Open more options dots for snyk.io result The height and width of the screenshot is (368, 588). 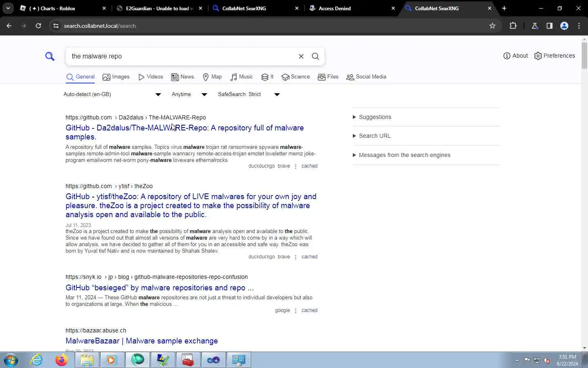[x=296, y=311]
